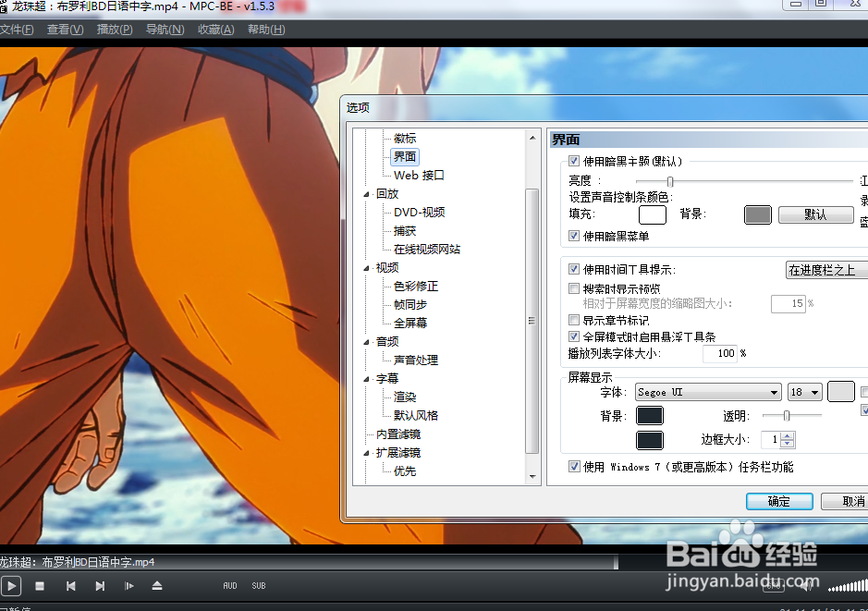This screenshot has width=868, height=611.
Task: Click the Eject/open file icon
Action: (x=157, y=585)
